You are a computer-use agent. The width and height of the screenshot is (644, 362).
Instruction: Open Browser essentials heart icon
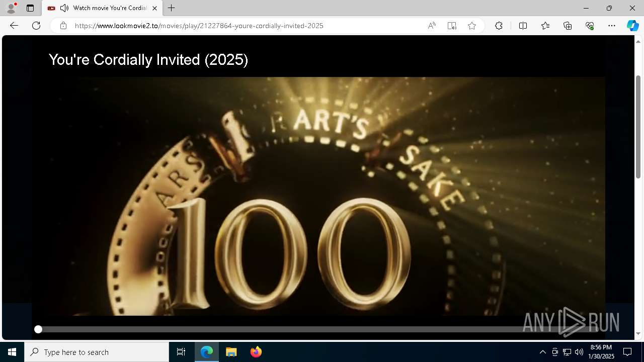click(590, 26)
